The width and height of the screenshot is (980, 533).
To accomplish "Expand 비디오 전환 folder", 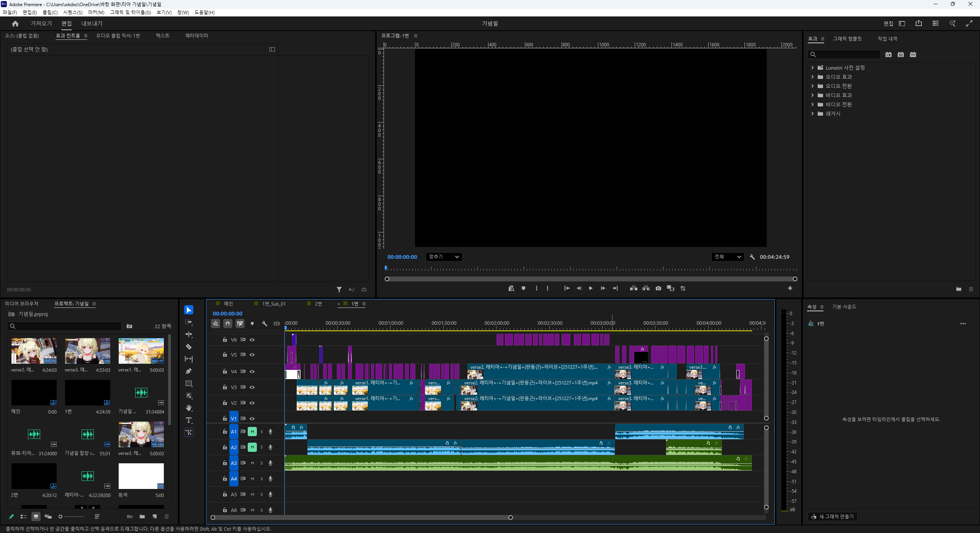I will pyautogui.click(x=812, y=105).
